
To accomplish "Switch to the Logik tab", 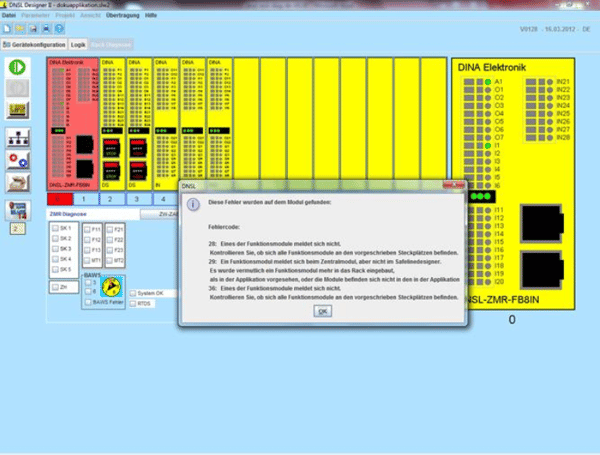I will pyautogui.click(x=78, y=45).
